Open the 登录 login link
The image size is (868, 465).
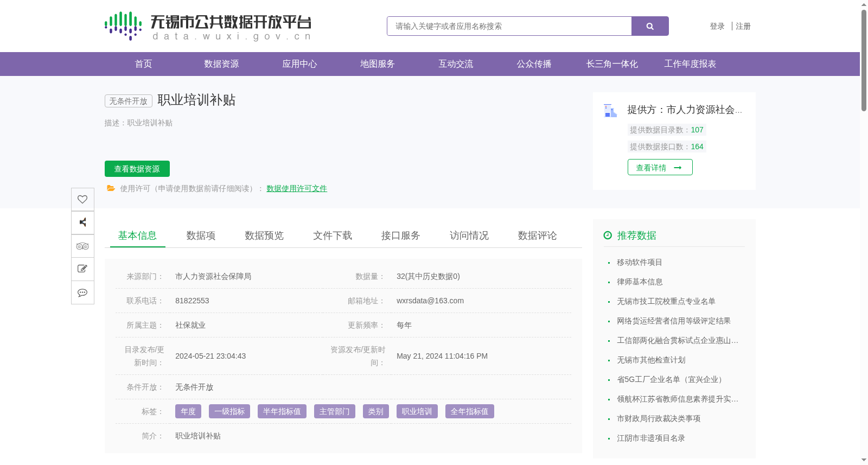coord(717,26)
